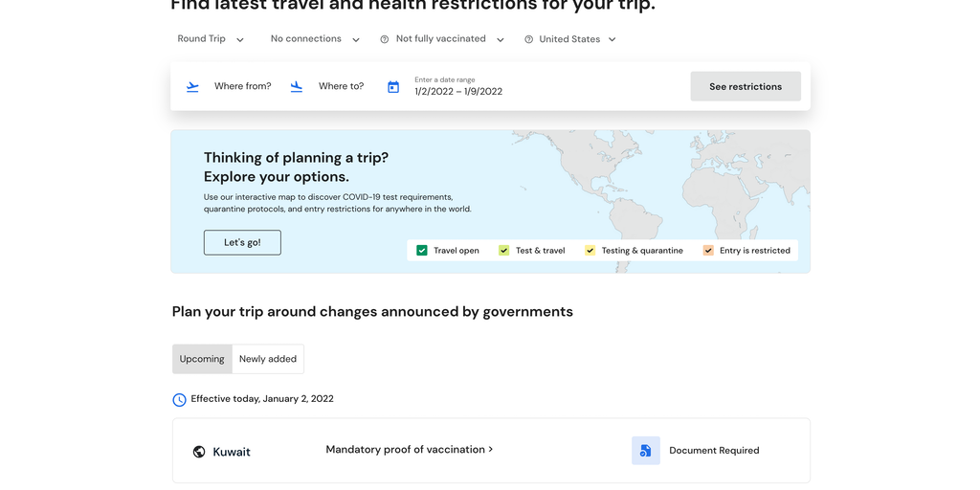
Task: Toggle the Testing & quarantine checkbox
Action: click(590, 251)
